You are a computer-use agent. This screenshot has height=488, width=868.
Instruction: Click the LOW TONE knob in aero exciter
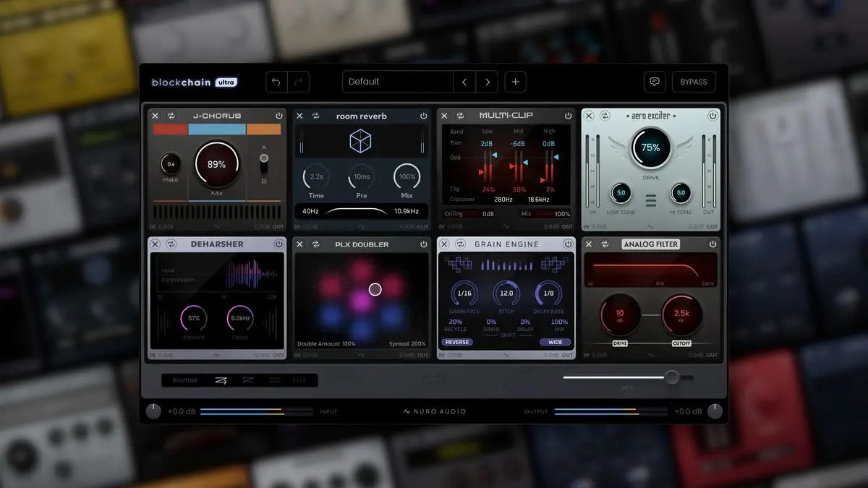click(x=621, y=193)
